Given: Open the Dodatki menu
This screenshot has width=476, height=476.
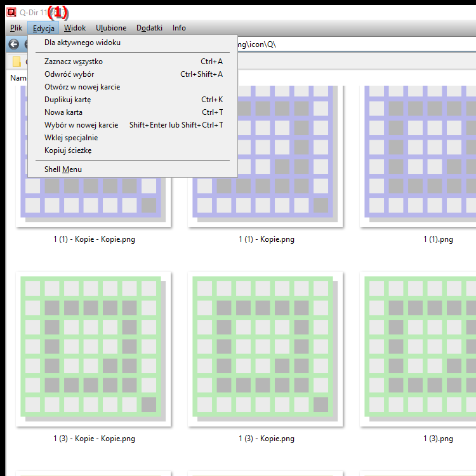Looking at the screenshot, I should [x=149, y=28].
